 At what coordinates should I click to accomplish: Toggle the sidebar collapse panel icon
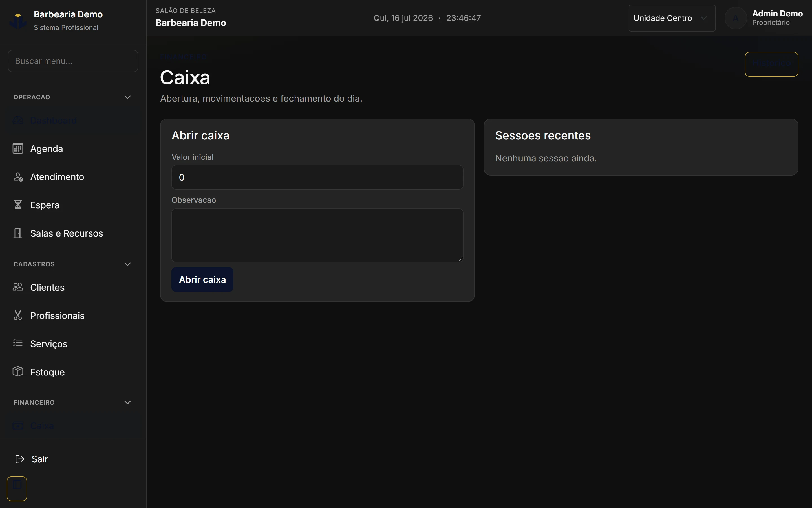click(17, 489)
